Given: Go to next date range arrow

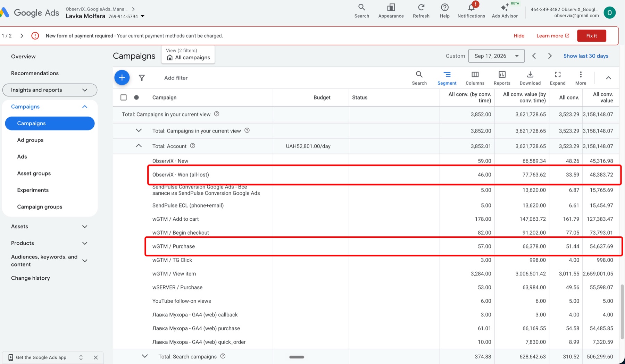Looking at the screenshot, I should [550, 56].
